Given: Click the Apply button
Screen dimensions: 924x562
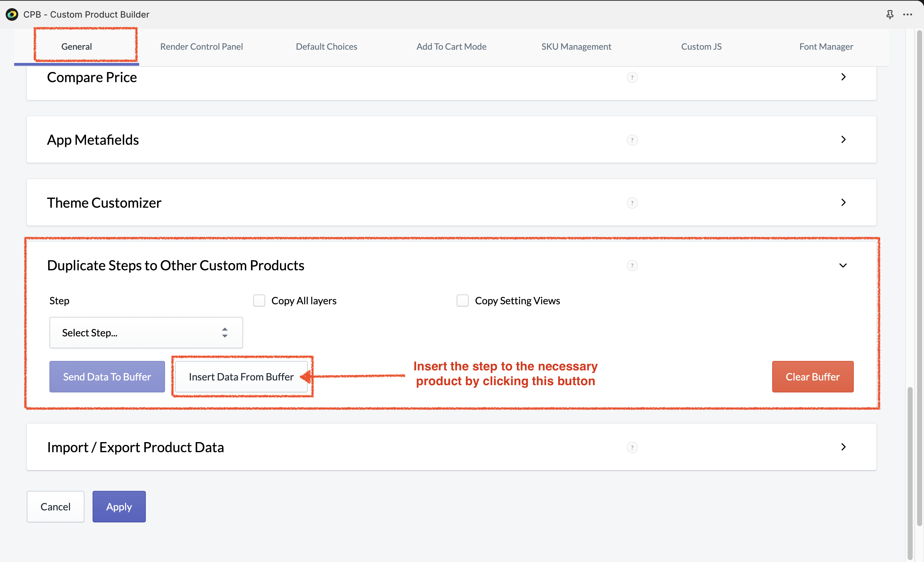Looking at the screenshot, I should 119,507.
